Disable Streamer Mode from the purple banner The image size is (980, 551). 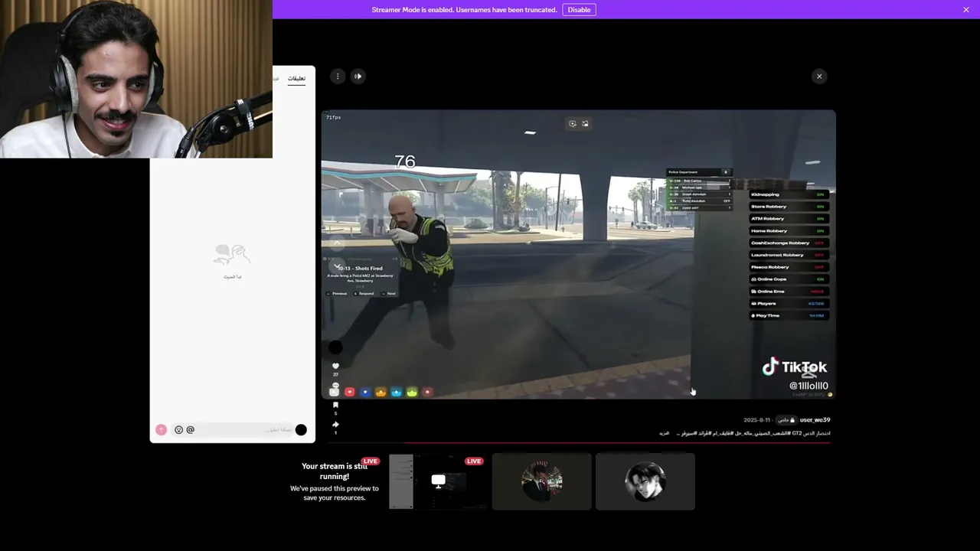click(x=579, y=10)
